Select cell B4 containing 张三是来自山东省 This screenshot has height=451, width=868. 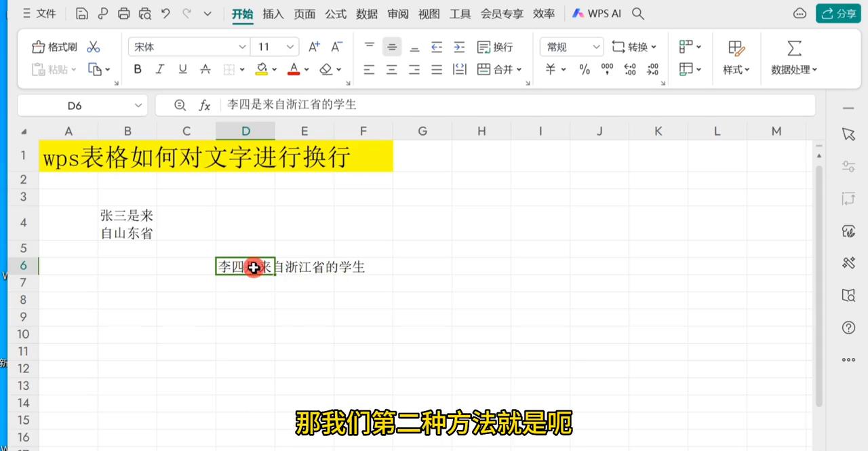127,224
